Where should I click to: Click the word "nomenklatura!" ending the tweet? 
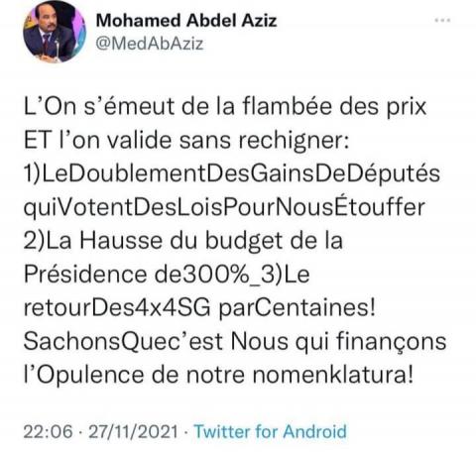tap(333, 375)
